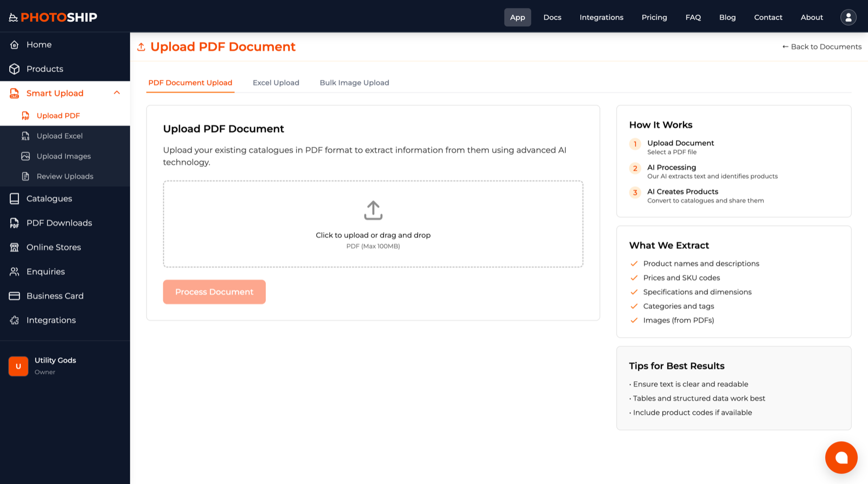Click the Online Stores shop icon
The image size is (868, 484).
(x=15, y=247)
